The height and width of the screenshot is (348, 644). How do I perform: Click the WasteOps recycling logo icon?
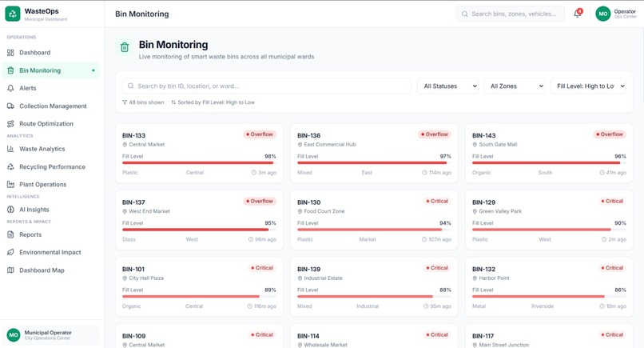pyautogui.click(x=13, y=14)
